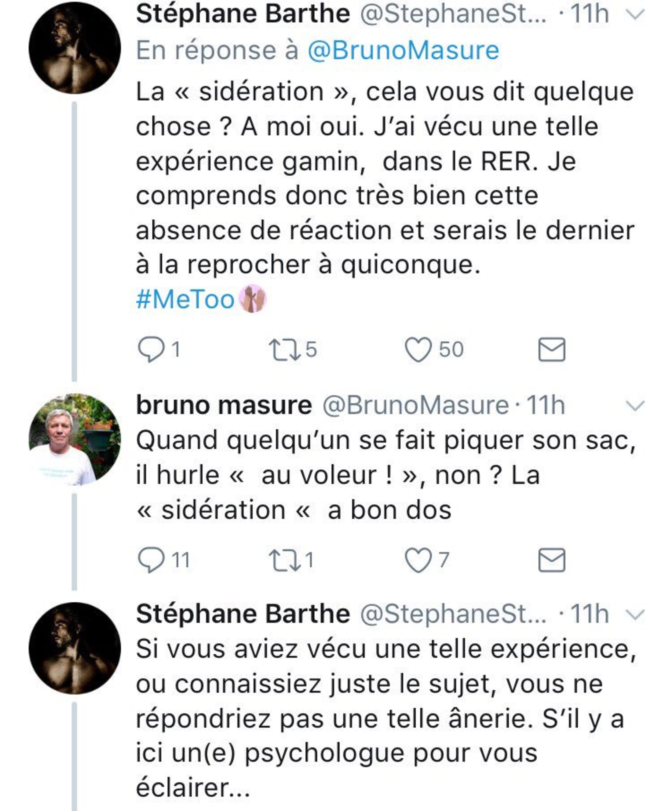Open bruno masure's profile picture
The width and height of the screenshot is (672, 811).
coord(75,440)
